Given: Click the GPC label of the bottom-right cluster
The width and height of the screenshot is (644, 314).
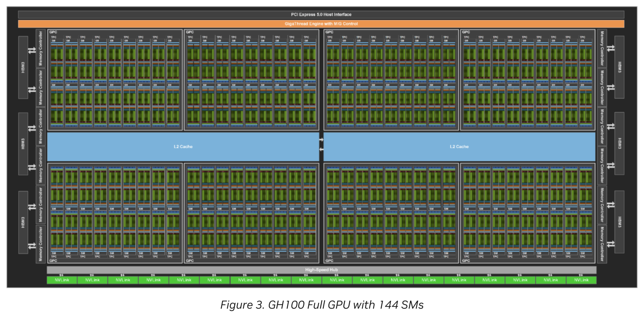Looking at the screenshot, I should (466, 261).
